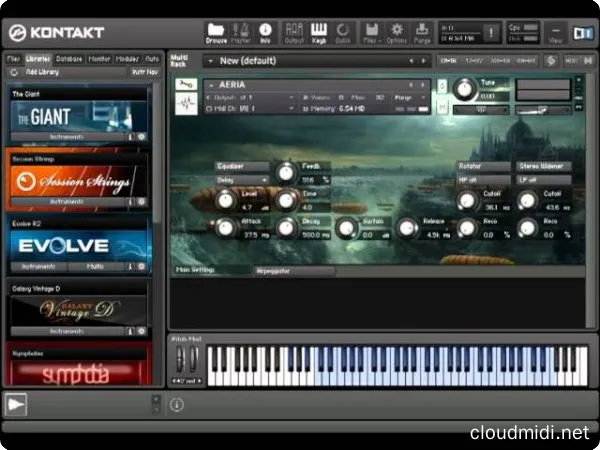Open the Delay effect dropdown
The image size is (600, 450).
242,180
